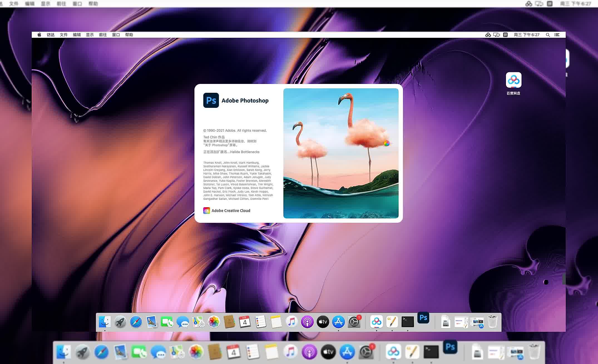Open the 显示 menu in sharp menu bar
The image size is (598, 364).
point(90,35)
